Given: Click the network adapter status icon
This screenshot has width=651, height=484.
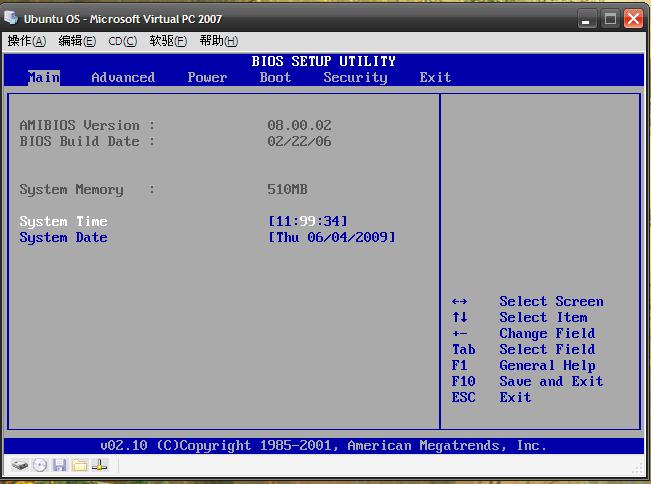Looking at the screenshot, I should (100, 465).
